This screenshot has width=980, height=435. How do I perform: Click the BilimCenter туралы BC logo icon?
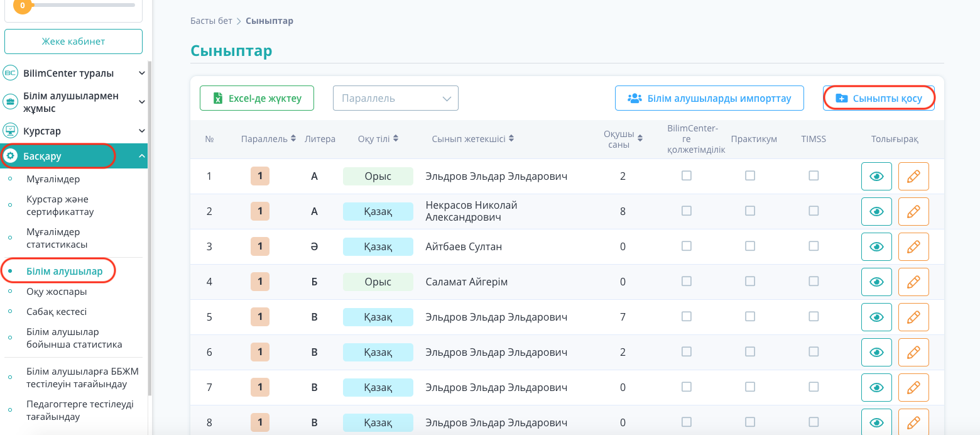[x=10, y=73]
